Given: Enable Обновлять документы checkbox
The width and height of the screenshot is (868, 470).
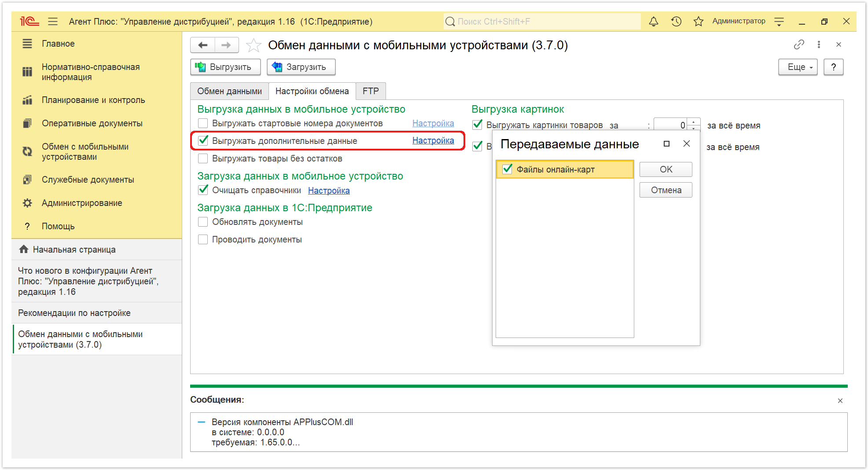Looking at the screenshot, I should coord(203,222).
